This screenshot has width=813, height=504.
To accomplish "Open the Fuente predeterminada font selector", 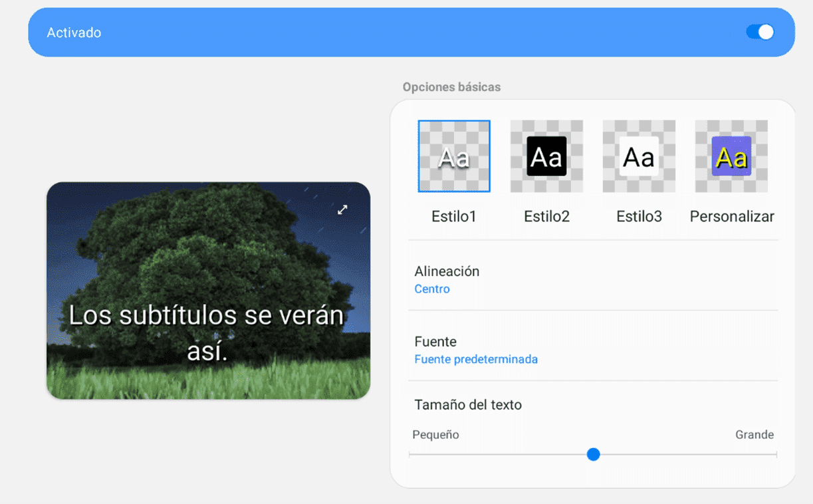I will pos(476,359).
